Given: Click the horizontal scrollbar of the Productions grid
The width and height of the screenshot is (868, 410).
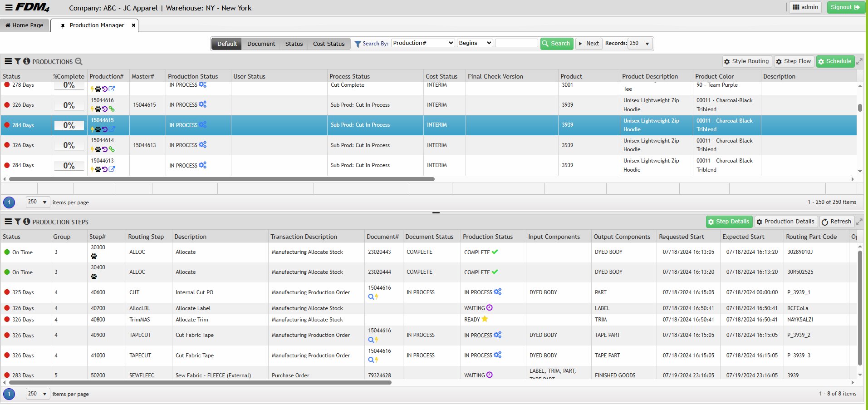Looking at the screenshot, I should coord(221,179).
